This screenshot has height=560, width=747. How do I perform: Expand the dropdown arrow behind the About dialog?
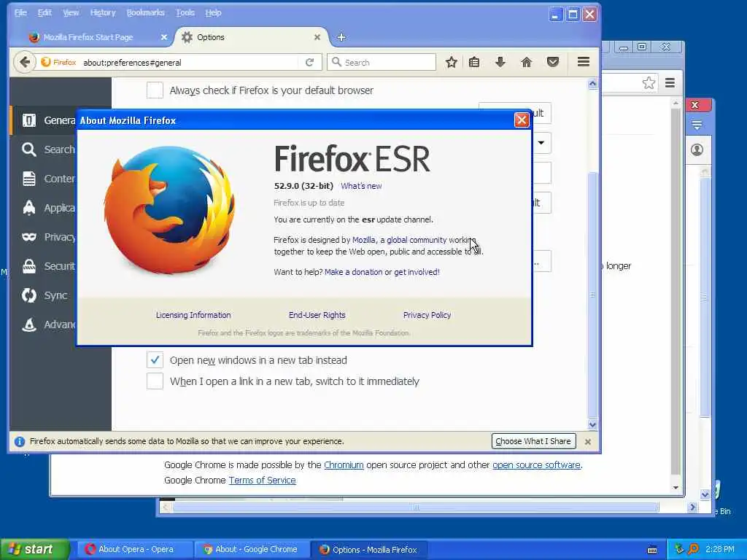tap(542, 143)
